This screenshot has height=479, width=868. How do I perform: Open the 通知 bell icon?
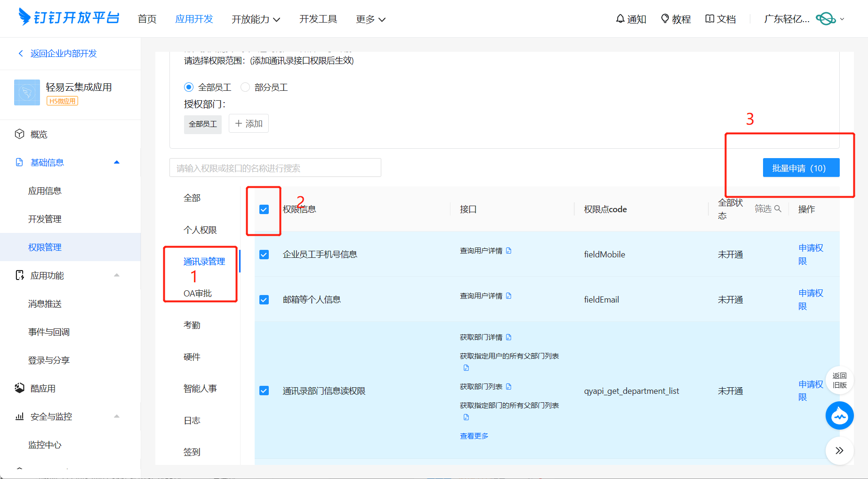[620, 19]
